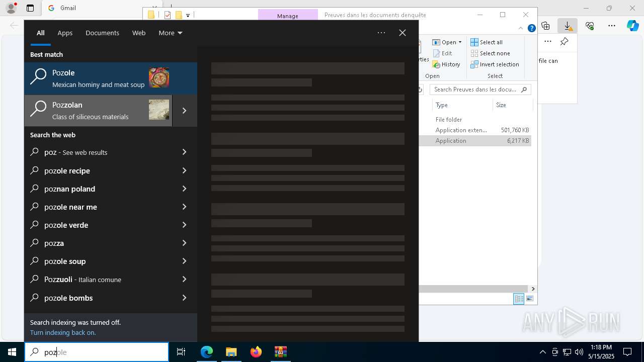644x362 pixels.
Task: Open Explorer help question mark icon
Action: coord(531,28)
